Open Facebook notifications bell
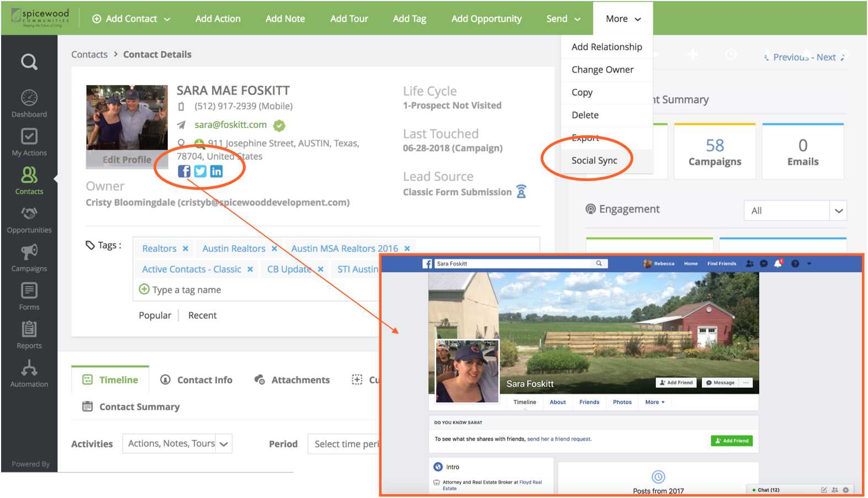 click(x=778, y=263)
